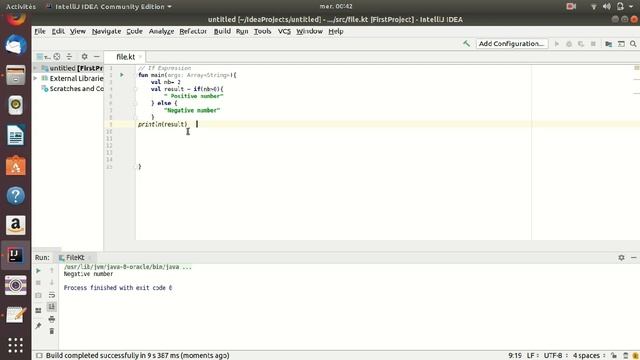Click the Run with Coverage icon
The height and width of the screenshot is (360, 640).
(581, 44)
